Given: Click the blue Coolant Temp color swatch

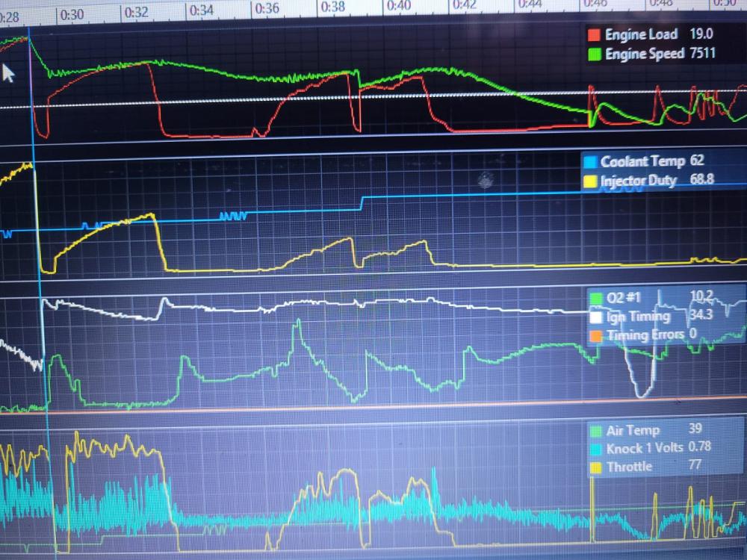Looking at the screenshot, I should pos(589,161).
